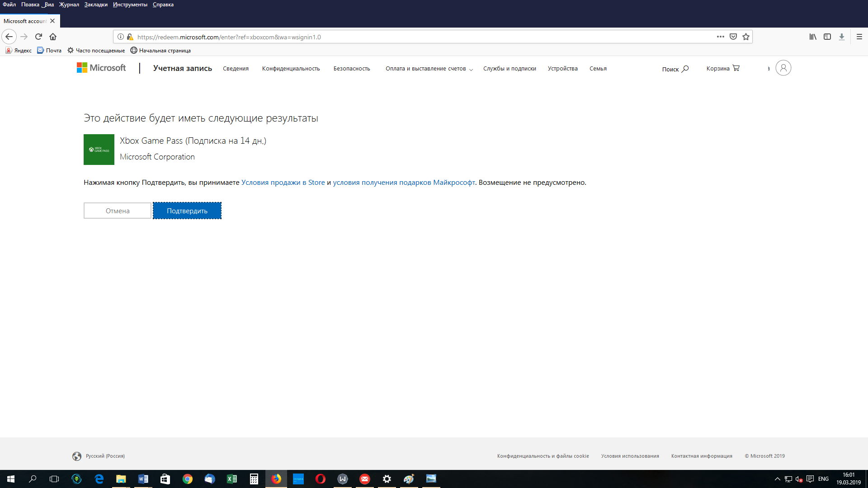Go back with the browser back arrow
Image resolution: width=868 pixels, height=488 pixels.
9,37
